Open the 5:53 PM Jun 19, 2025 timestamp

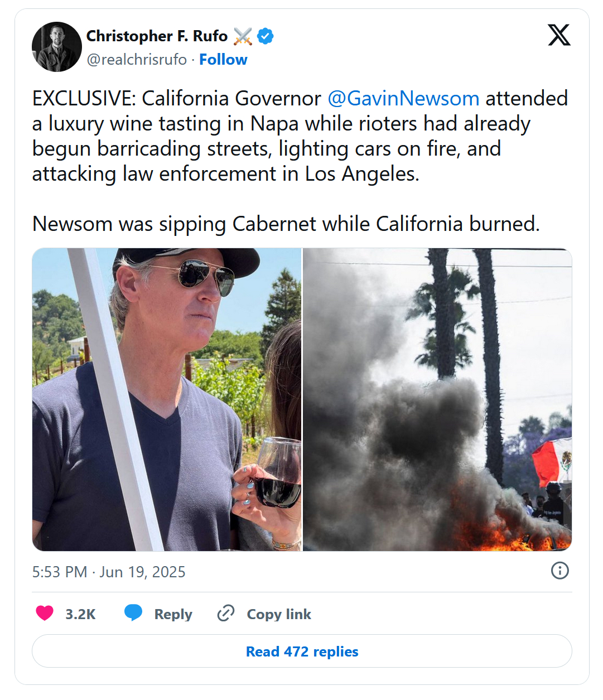(109, 572)
